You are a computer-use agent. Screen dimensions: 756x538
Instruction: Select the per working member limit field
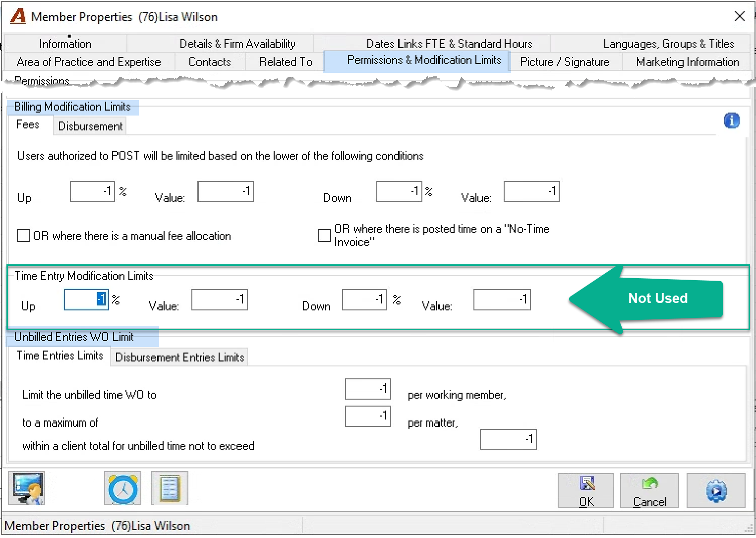(368, 389)
